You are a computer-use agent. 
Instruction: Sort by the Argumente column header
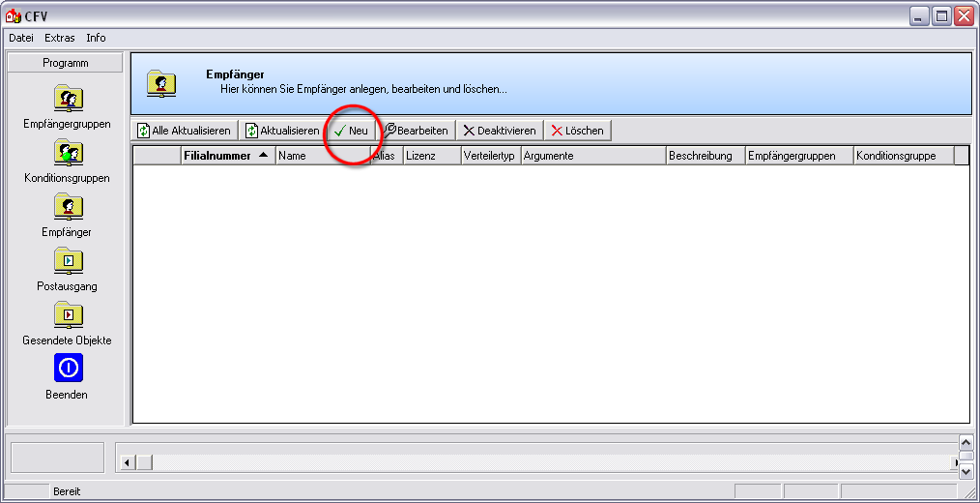(x=593, y=156)
